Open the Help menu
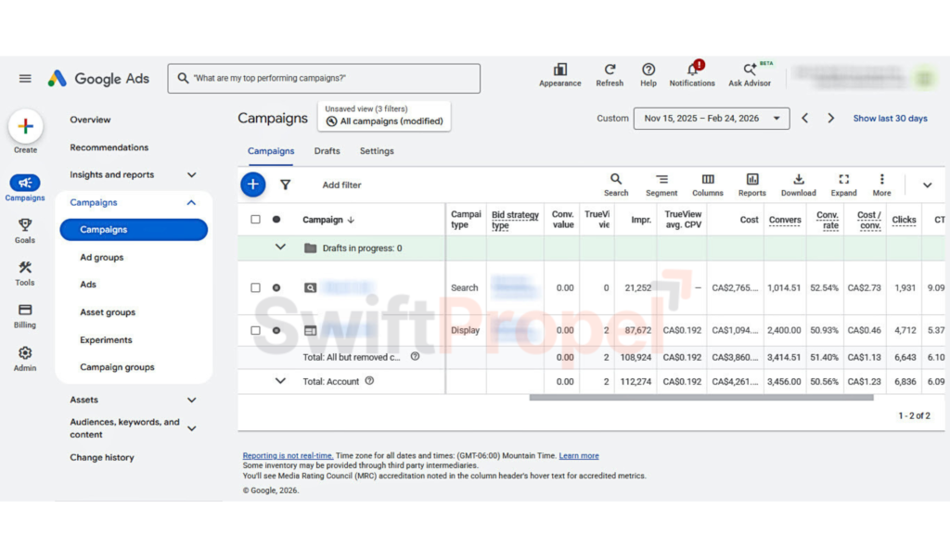This screenshot has height=560, width=950. 648,75
